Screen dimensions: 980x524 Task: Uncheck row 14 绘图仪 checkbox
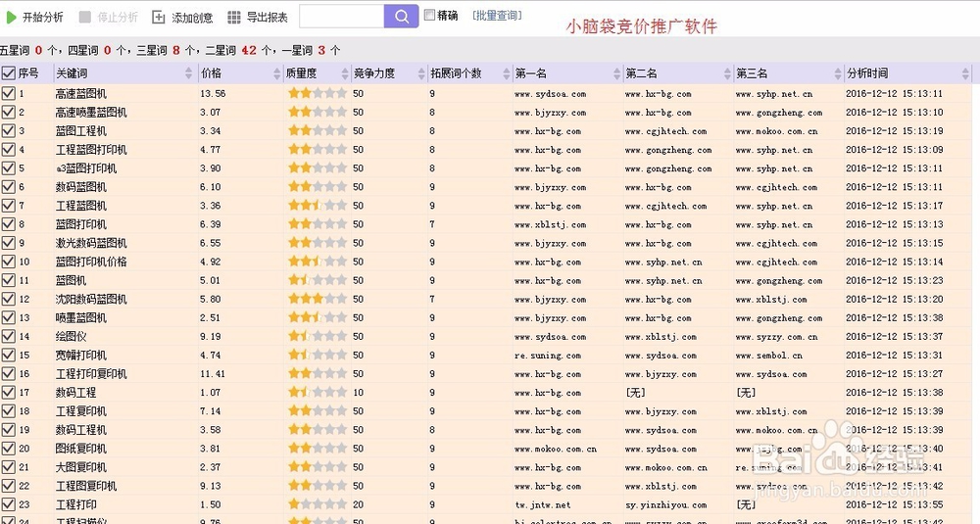[8, 336]
